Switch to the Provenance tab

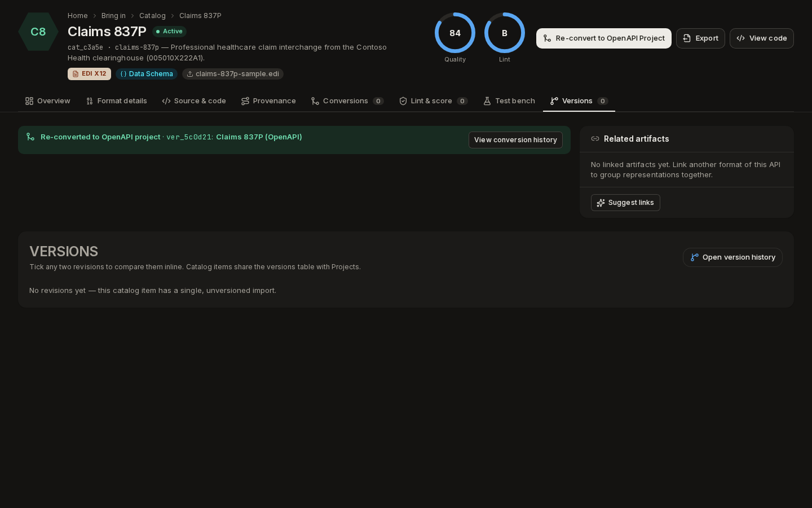click(x=268, y=101)
